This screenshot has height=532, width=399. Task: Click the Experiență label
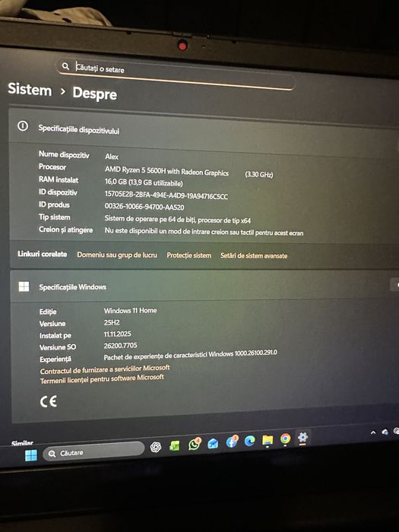click(55, 359)
